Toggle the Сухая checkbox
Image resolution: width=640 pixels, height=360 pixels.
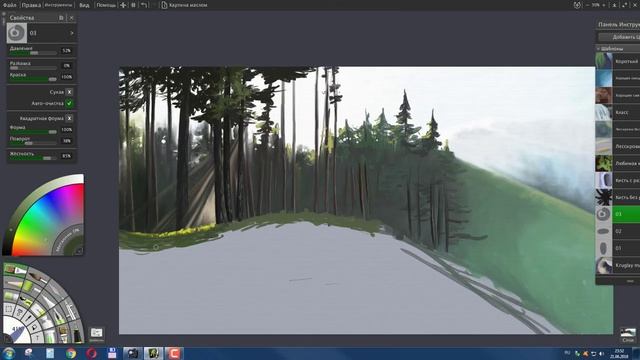coord(69,92)
